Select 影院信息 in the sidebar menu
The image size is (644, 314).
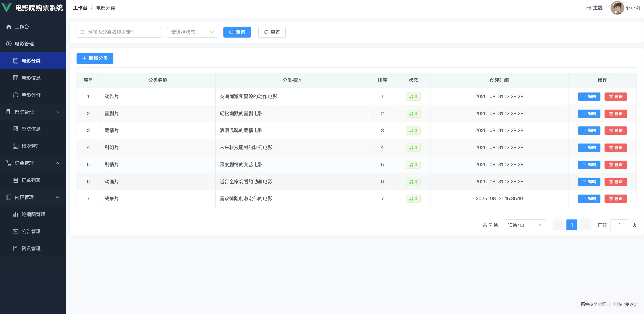(31, 129)
